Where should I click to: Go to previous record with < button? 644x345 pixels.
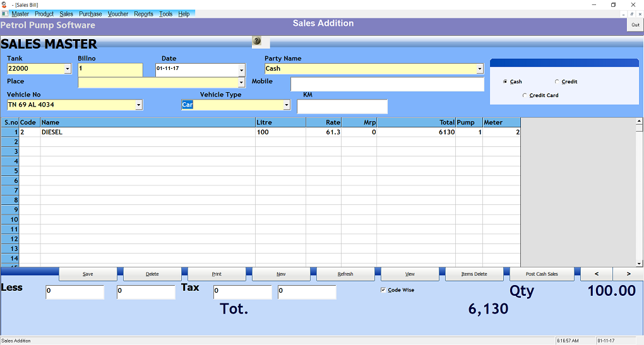tap(595, 274)
